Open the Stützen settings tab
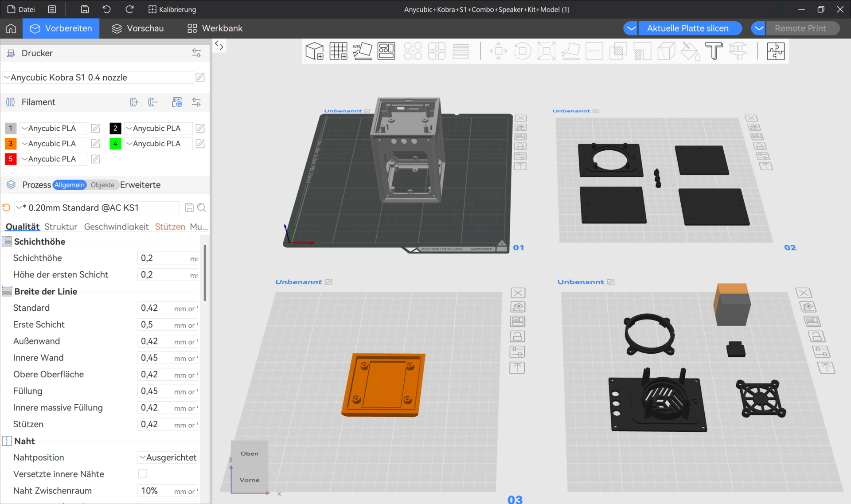 (170, 227)
